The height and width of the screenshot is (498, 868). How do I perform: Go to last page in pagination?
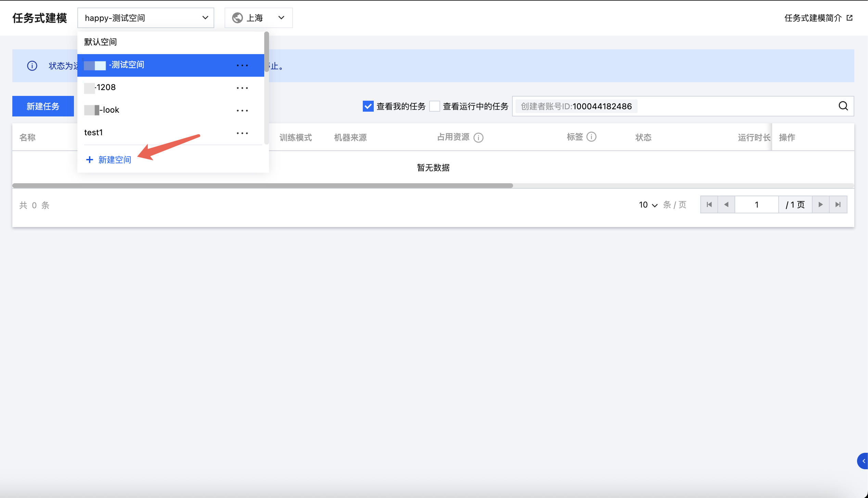[838, 204]
